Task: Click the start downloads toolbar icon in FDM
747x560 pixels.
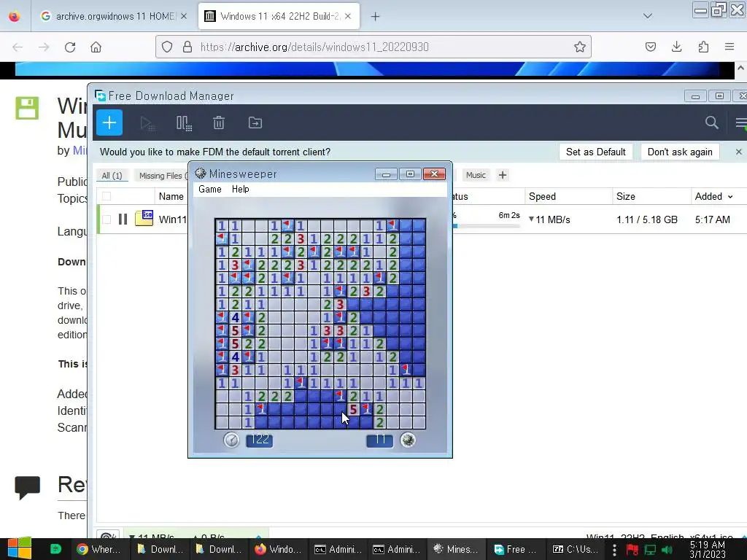Action: point(147,123)
